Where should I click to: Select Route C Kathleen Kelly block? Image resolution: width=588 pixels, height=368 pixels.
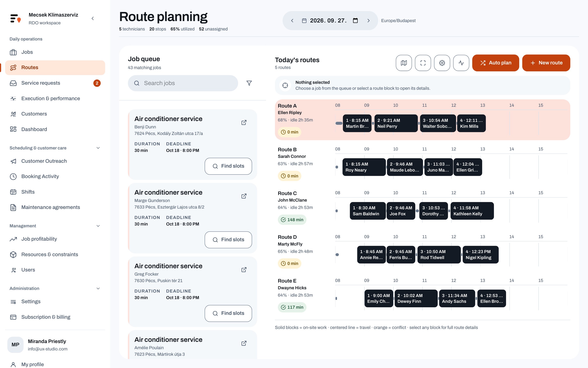click(x=472, y=211)
